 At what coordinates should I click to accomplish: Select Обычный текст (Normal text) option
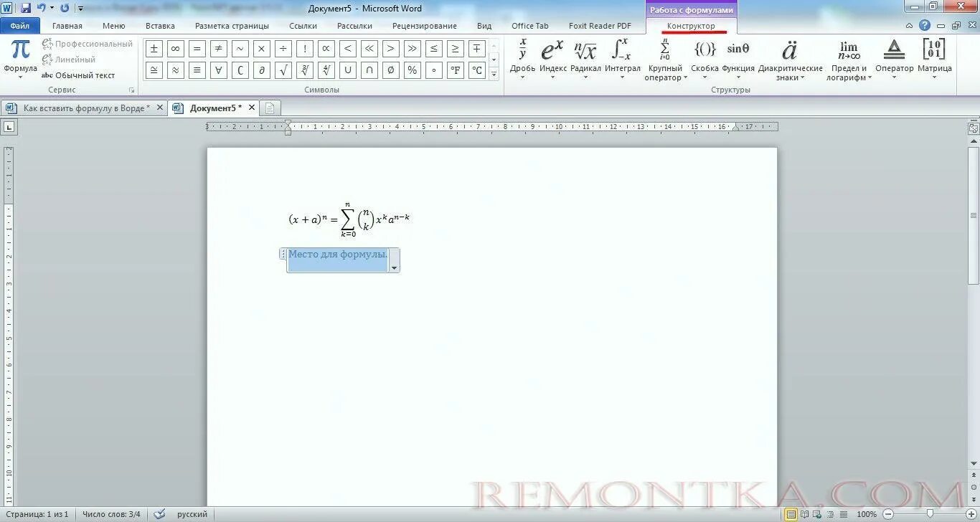pyautogui.click(x=78, y=75)
